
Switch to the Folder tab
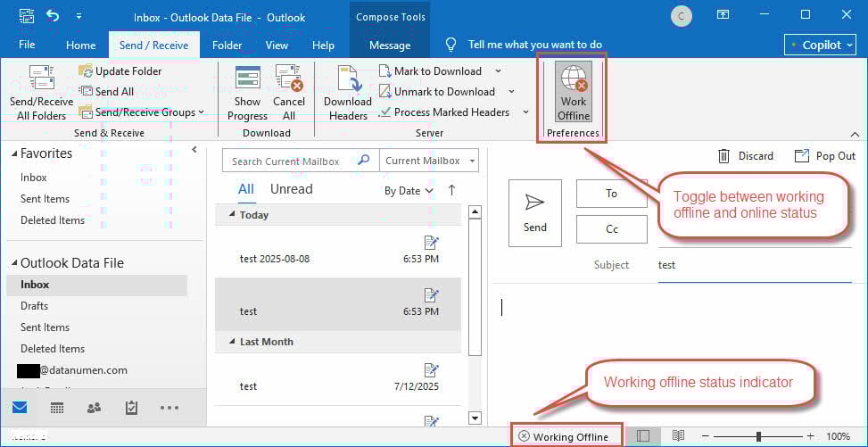(x=227, y=45)
